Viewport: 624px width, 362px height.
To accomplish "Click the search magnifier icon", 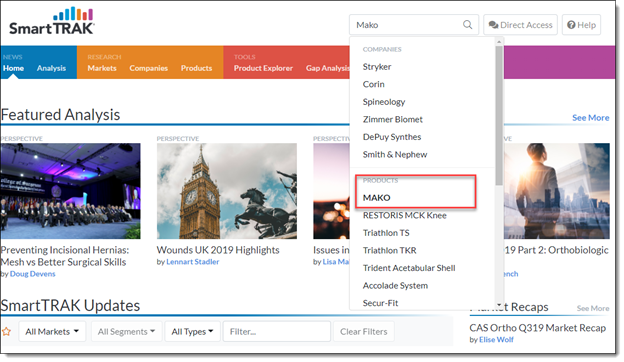I will pyautogui.click(x=468, y=25).
